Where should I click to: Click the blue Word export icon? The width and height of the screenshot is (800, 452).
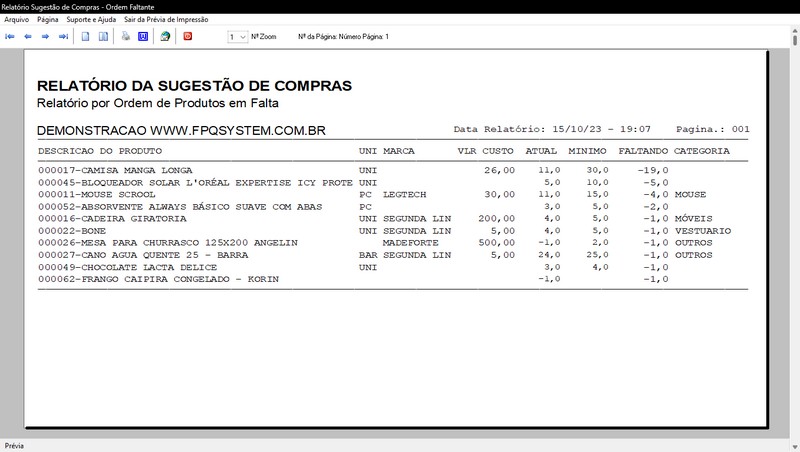pos(143,37)
